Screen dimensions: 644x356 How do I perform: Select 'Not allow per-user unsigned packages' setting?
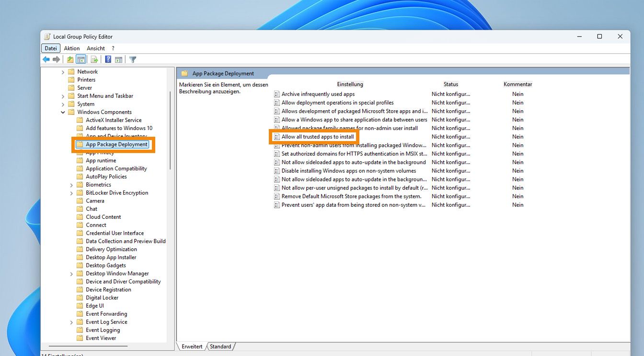tap(355, 188)
